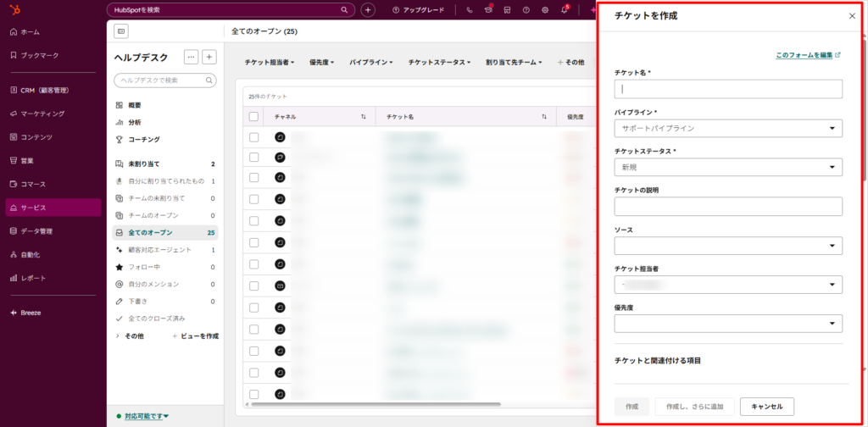The height and width of the screenshot is (427, 868).
Task: Open the three-dot menu next to ヘルプデスク
Action: click(x=192, y=57)
